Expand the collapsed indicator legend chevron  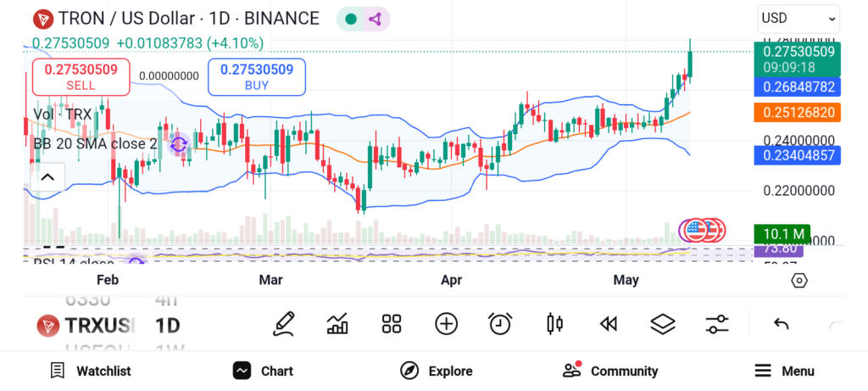click(47, 177)
